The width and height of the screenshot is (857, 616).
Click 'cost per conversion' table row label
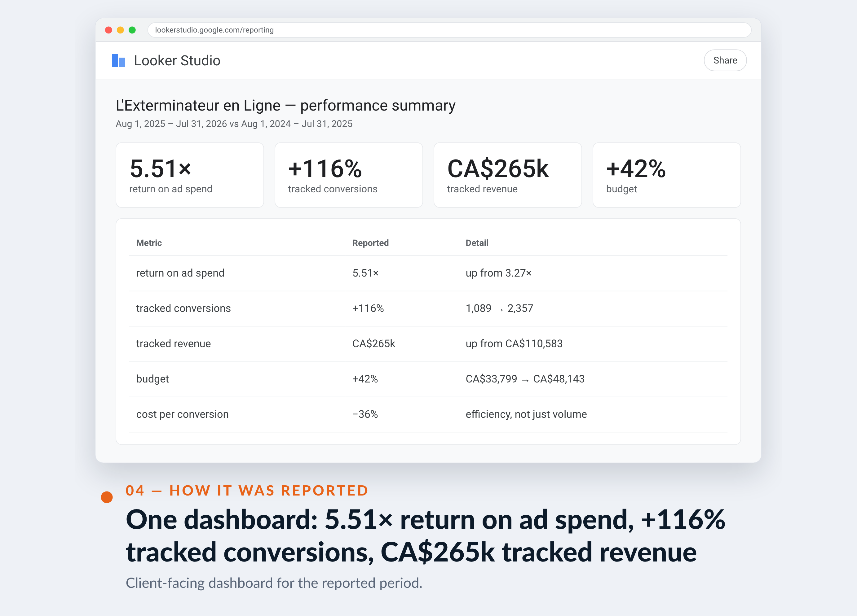[x=182, y=414]
